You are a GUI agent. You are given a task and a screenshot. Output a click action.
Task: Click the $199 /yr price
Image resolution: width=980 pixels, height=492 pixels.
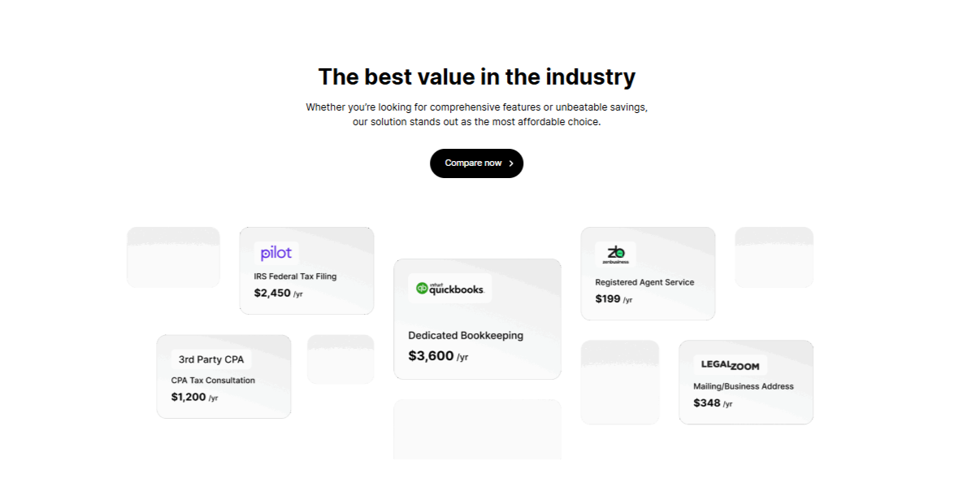click(x=614, y=298)
